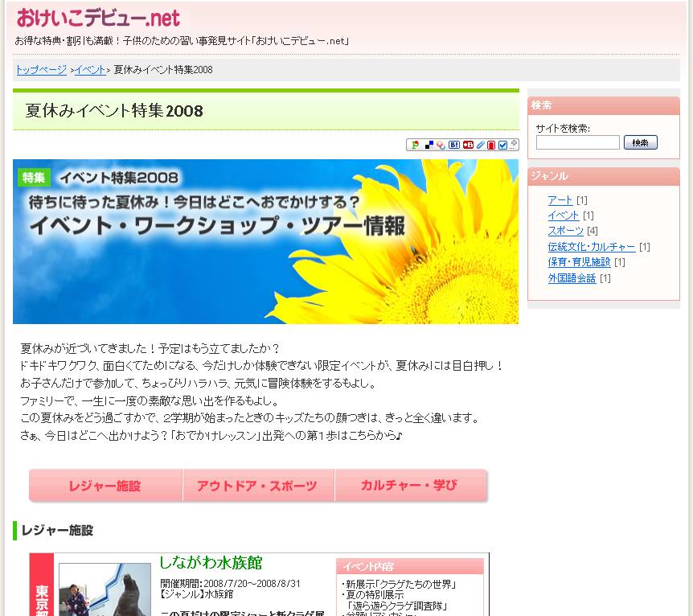Image resolution: width=693 pixels, height=616 pixels.
Task: Click the pink and teal circles bookmark icon
Action: [x=441, y=145]
